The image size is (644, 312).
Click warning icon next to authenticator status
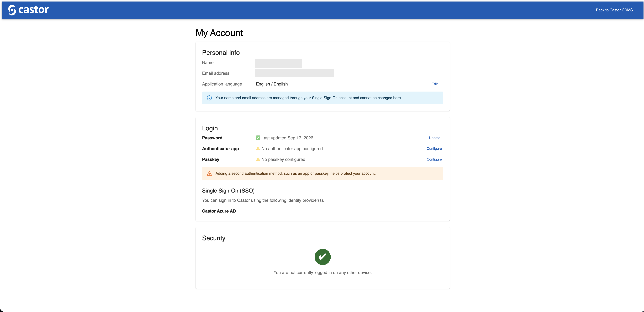pos(258,148)
